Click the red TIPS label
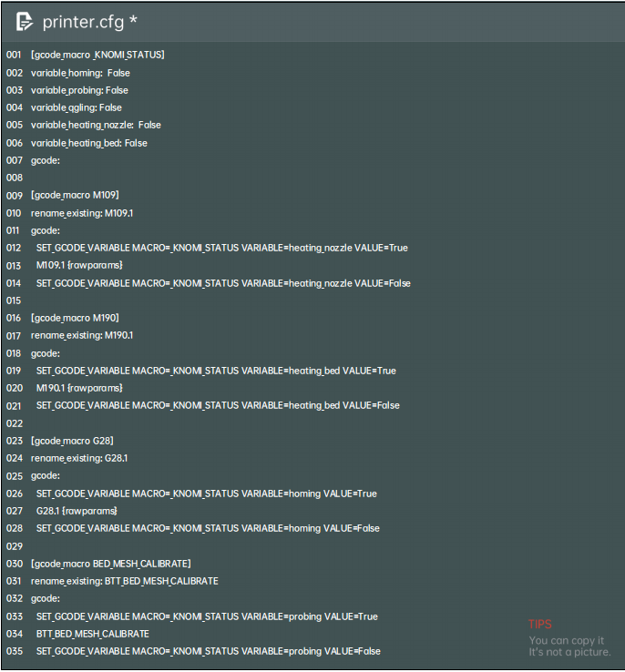 (x=540, y=625)
